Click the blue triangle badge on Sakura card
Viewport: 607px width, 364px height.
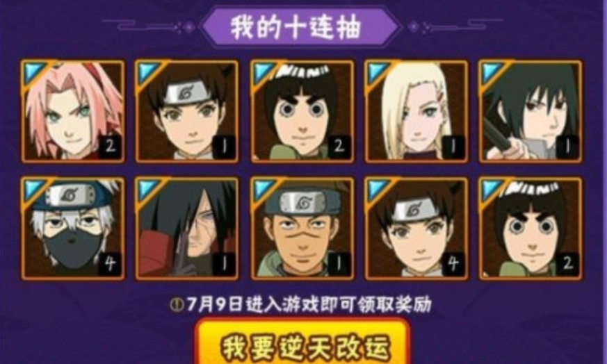[34, 73]
